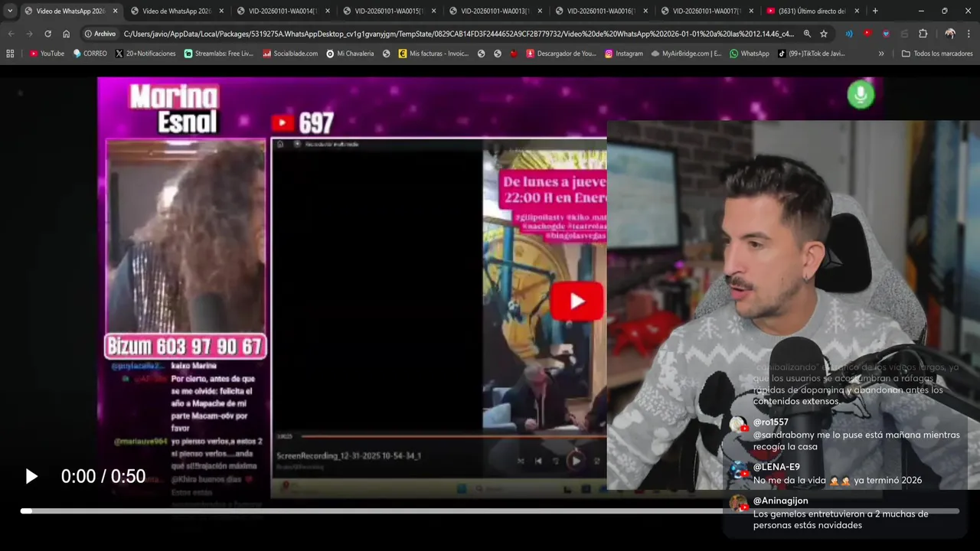Open the Mis facturas bookmark

coord(433,54)
